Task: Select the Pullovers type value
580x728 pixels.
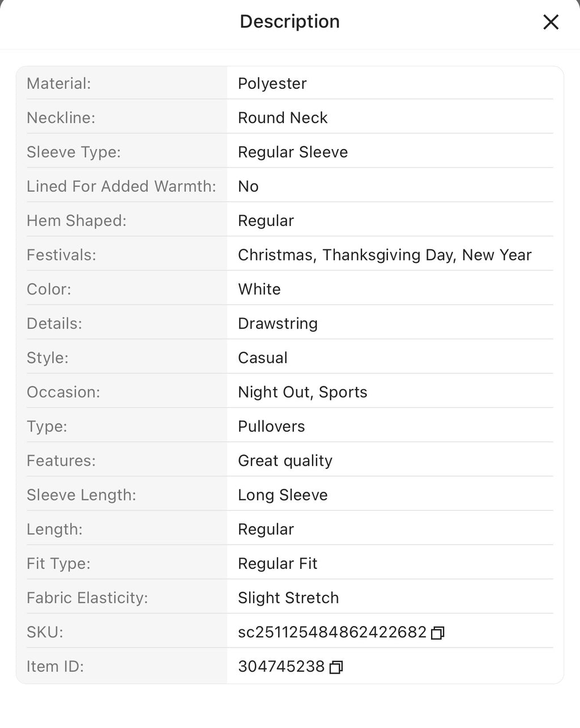Action: coord(271,427)
